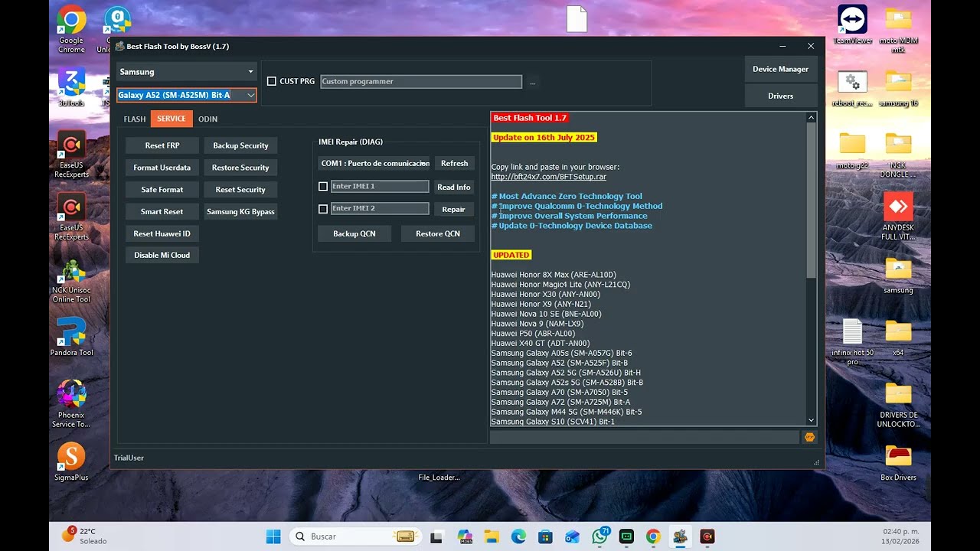Launch NCK Unisoc Online Tool shortcut
Image resolution: width=980 pixels, height=551 pixels.
click(71, 281)
